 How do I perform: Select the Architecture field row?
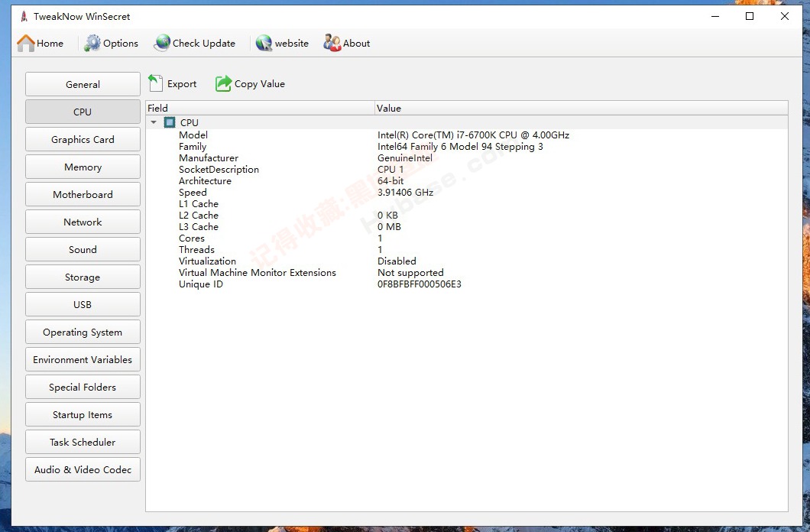coord(467,181)
